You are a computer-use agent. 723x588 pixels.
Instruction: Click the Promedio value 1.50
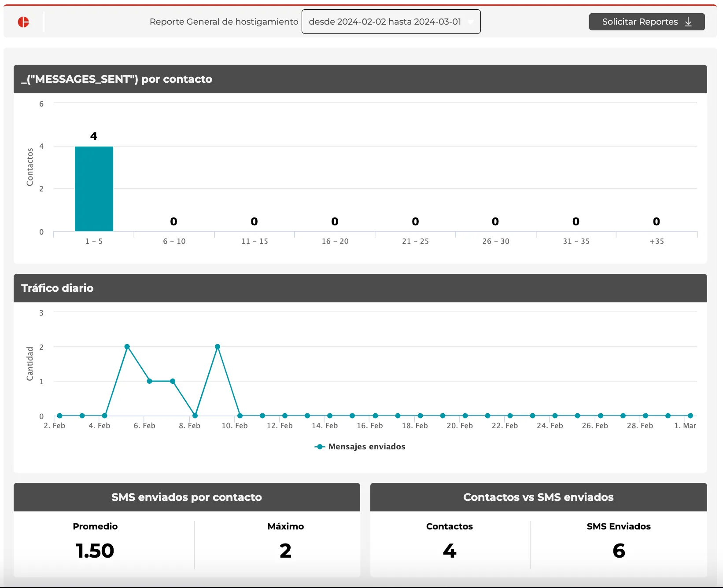(x=95, y=551)
